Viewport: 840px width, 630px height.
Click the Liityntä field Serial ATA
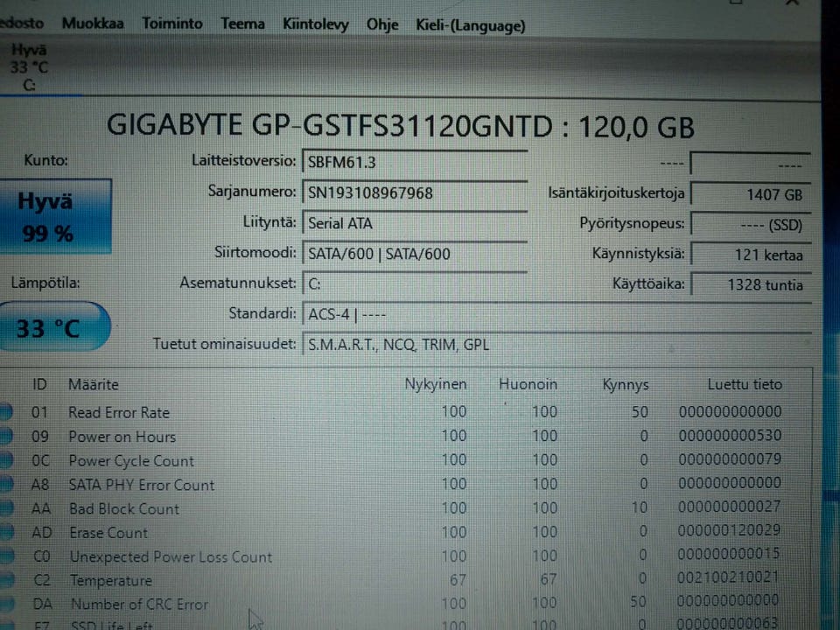415,223
